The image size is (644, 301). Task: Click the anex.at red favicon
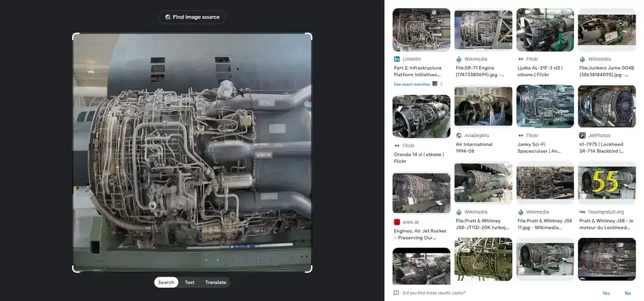[397, 222]
